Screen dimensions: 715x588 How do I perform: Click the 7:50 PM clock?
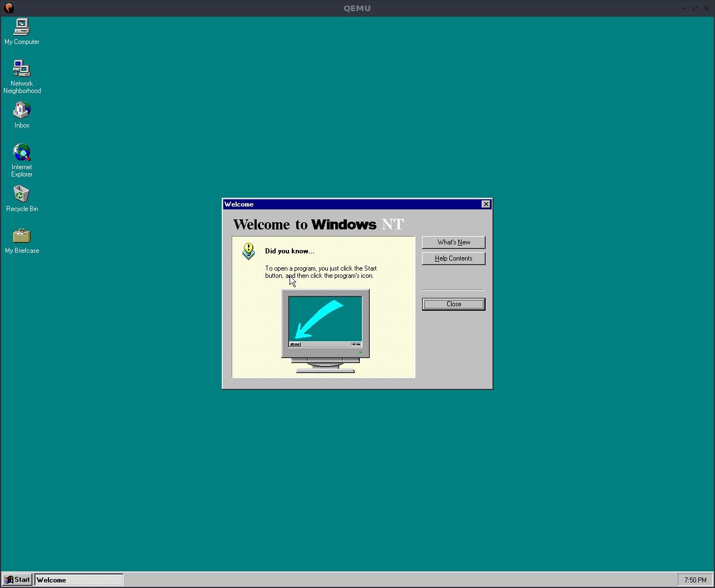695,580
